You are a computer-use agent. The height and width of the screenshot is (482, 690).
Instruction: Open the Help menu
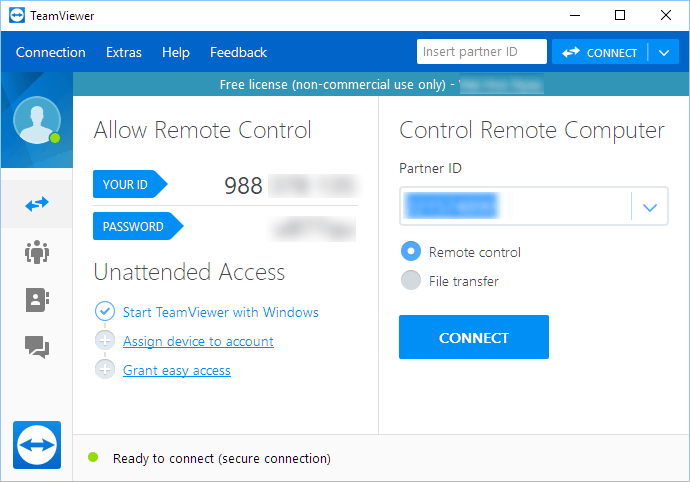(176, 53)
